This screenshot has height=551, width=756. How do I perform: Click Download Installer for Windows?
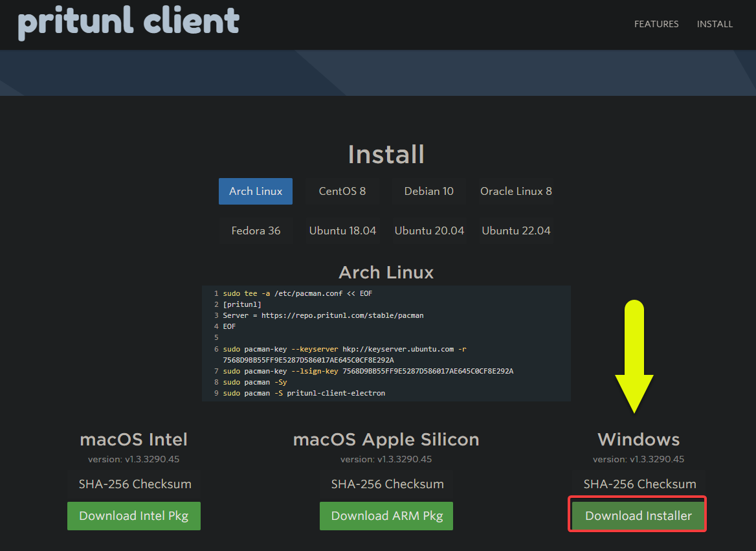coord(638,516)
